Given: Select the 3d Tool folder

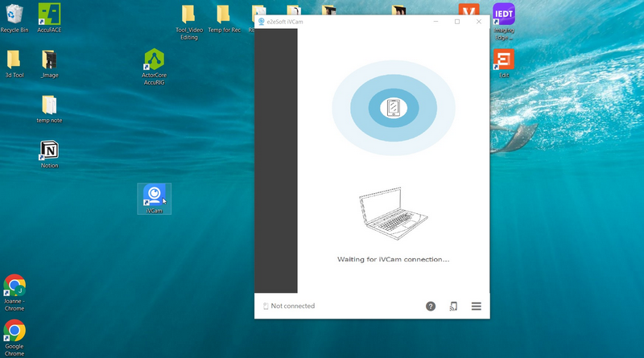Looking at the screenshot, I should 14,64.
